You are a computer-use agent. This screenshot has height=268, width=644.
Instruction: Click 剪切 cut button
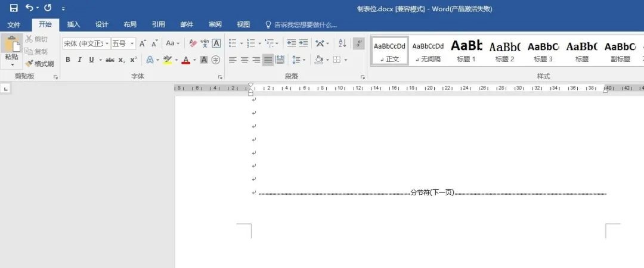[36, 39]
